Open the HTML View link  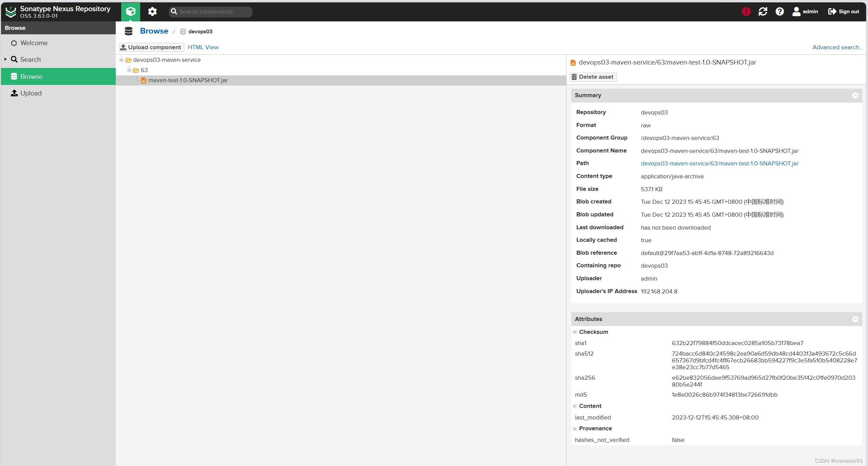click(x=203, y=47)
